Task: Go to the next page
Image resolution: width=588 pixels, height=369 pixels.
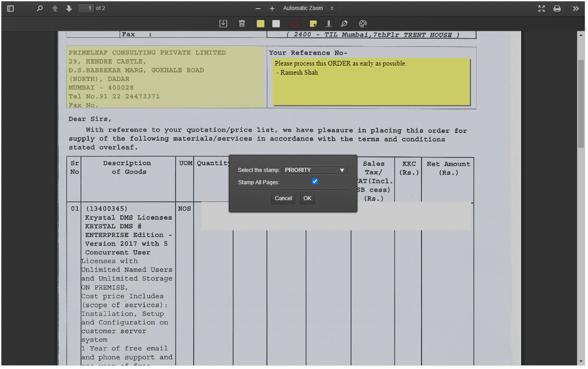Action: [69, 8]
